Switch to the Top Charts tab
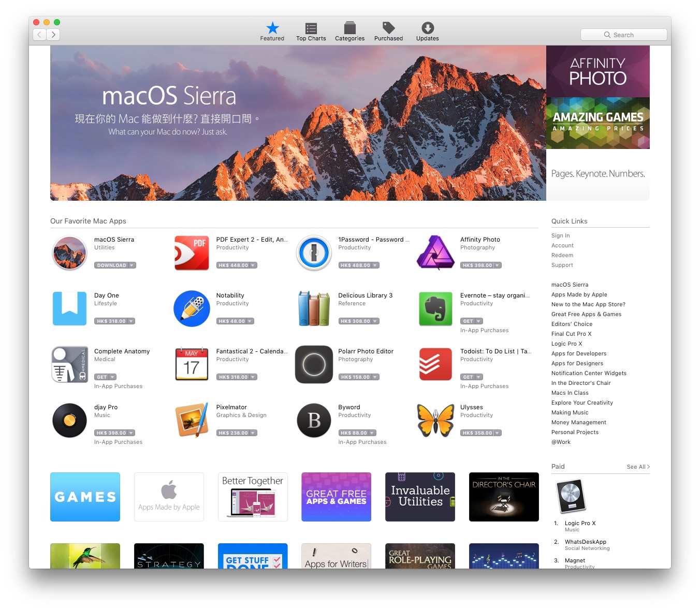 coord(311,32)
